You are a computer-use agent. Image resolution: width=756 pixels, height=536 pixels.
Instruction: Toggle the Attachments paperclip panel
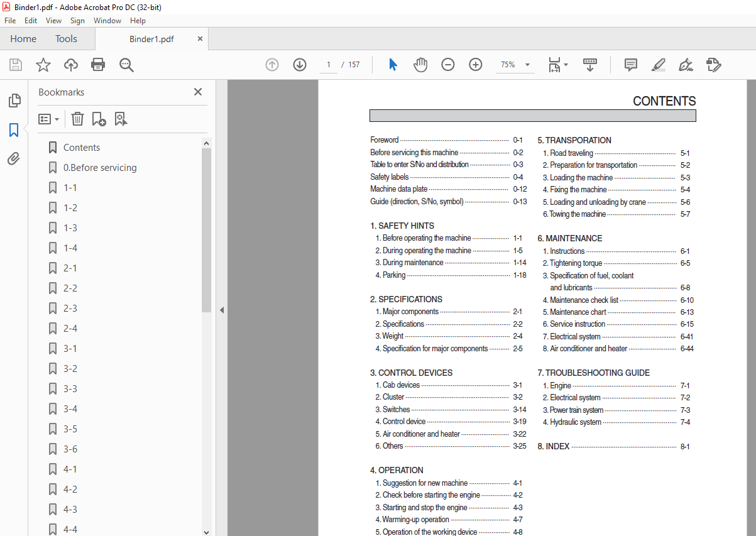(14, 159)
